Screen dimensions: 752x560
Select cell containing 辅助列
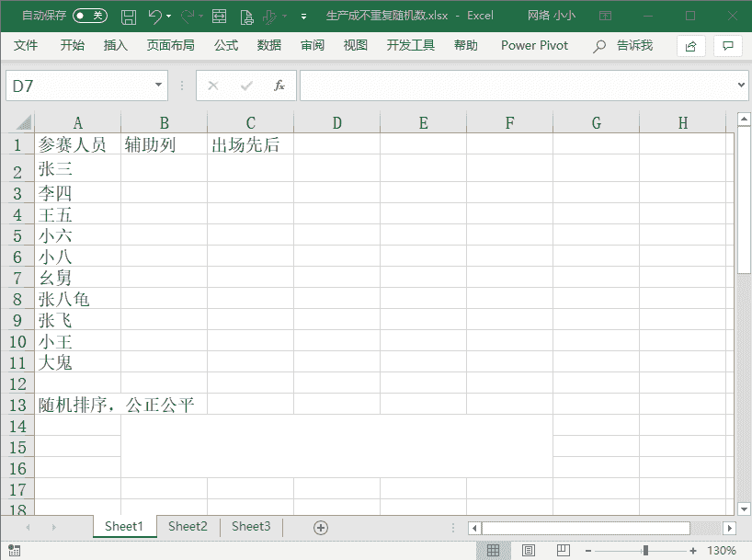[x=164, y=144]
